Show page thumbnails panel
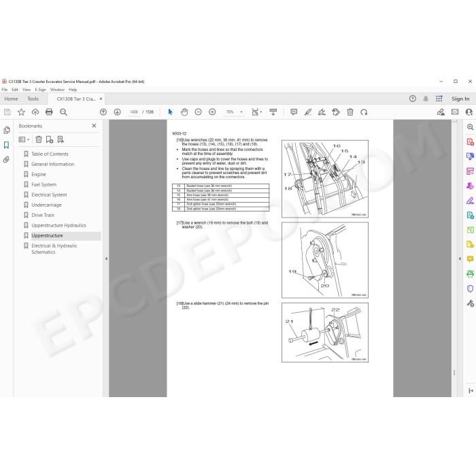The width and height of the screenshot is (476, 476). pos(6,131)
